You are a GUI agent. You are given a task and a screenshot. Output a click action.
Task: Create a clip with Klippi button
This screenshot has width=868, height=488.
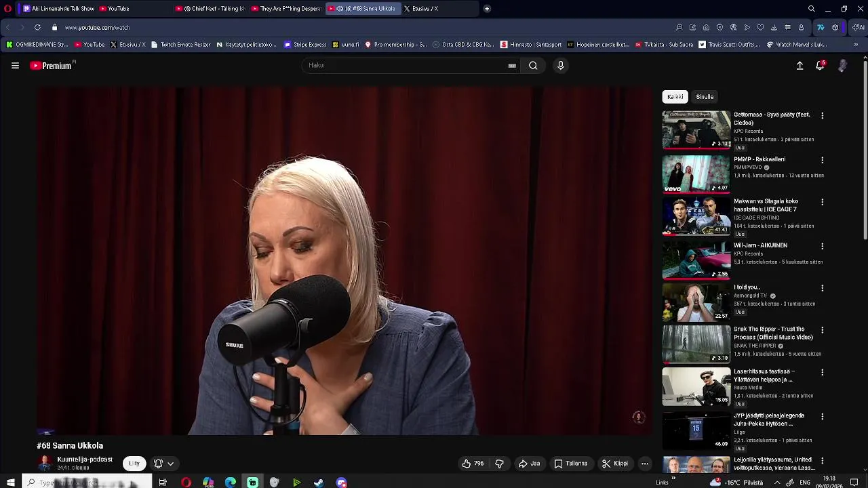coord(615,464)
